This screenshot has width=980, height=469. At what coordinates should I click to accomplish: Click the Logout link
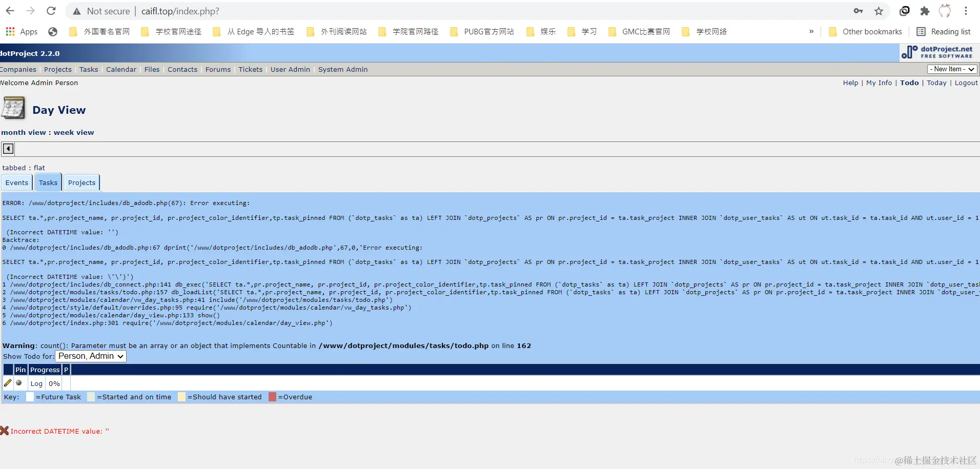pyautogui.click(x=966, y=83)
